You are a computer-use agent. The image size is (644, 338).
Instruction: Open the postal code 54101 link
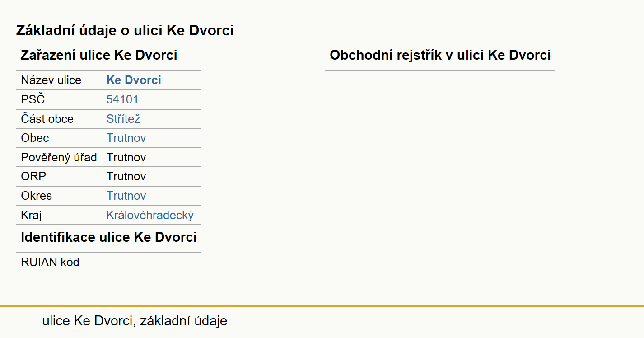click(122, 99)
